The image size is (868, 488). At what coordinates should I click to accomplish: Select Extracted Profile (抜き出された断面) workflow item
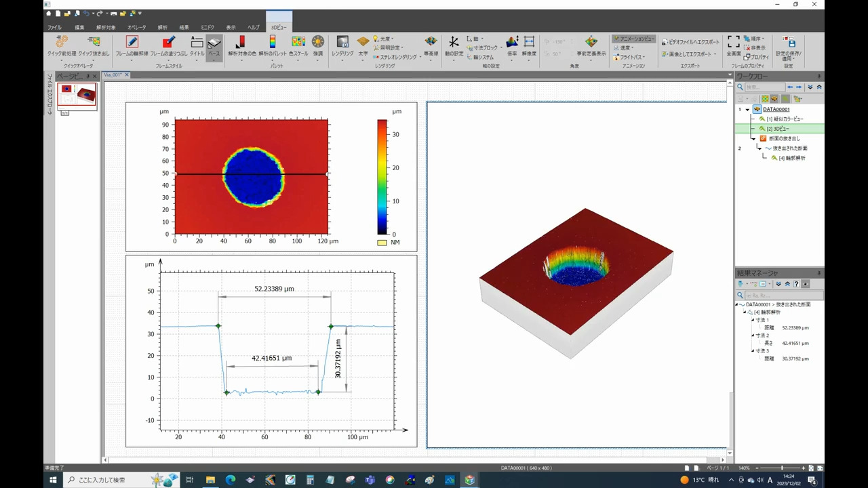[786, 148]
